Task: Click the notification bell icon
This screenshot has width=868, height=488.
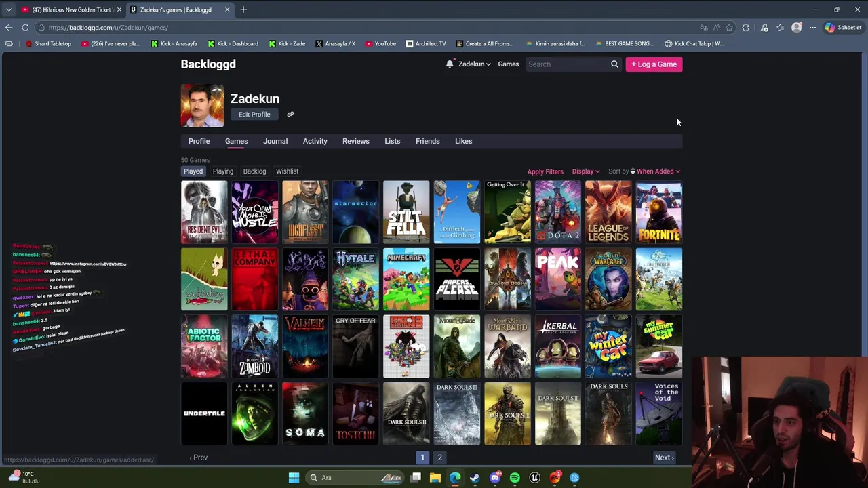Action: tap(450, 64)
